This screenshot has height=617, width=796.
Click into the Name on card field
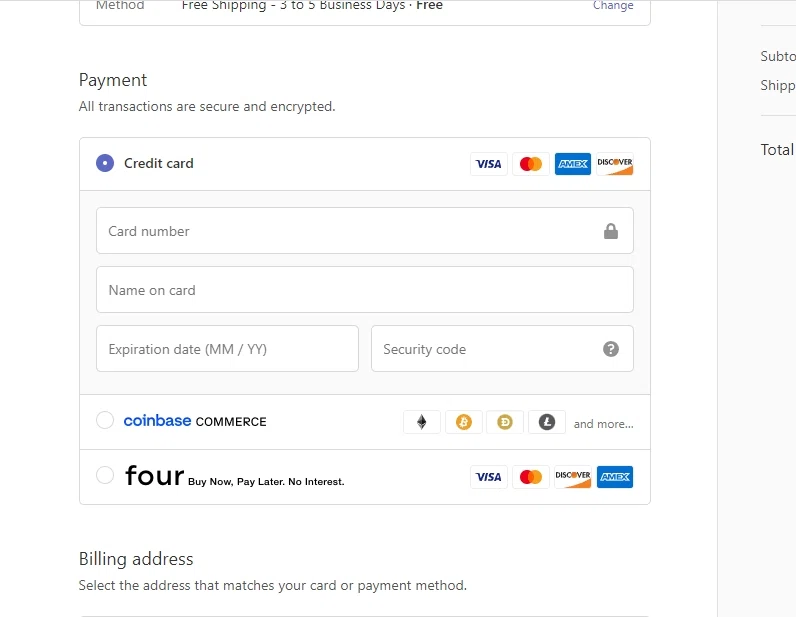point(364,290)
